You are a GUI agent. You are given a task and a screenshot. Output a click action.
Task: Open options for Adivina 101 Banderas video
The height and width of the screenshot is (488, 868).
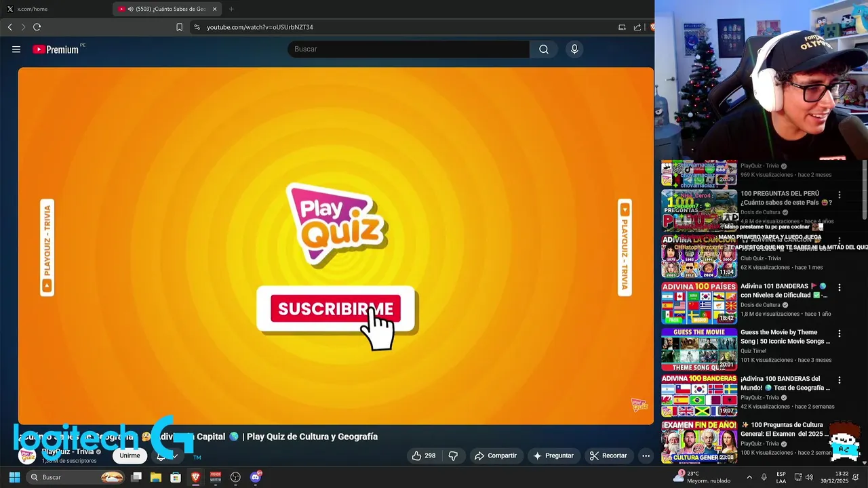(840, 287)
